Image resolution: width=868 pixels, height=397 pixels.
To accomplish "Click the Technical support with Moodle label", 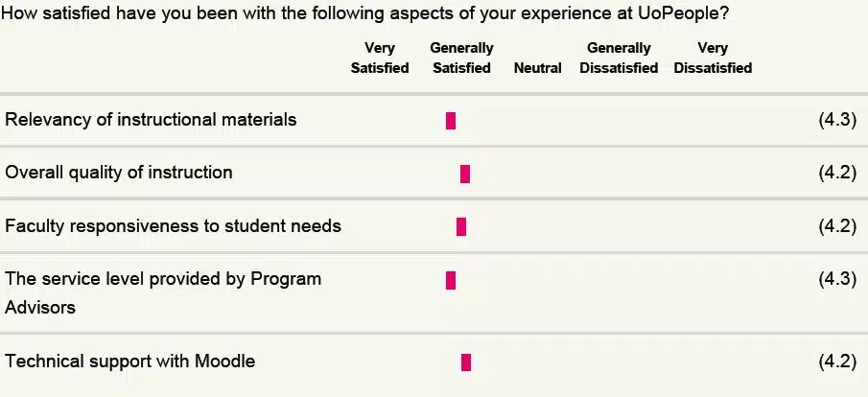I will [x=130, y=362].
